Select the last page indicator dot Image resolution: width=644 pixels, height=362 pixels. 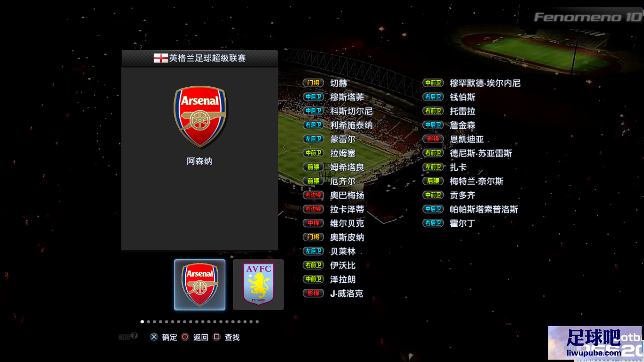click(x=257, y=322)
